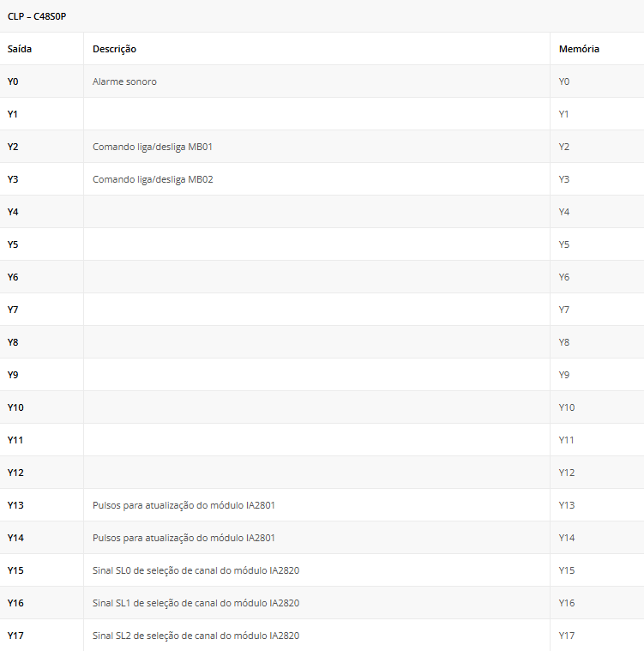Select the bold Y0 cell in Saída column

click(13, 81)
